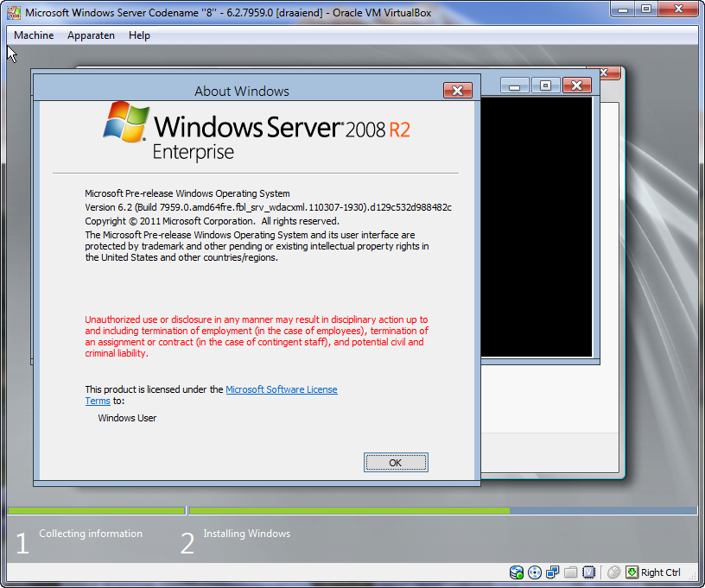Screen dimensions: 705x588
Task: Open the Apparaten menu
Action: (x=91, y=35)
